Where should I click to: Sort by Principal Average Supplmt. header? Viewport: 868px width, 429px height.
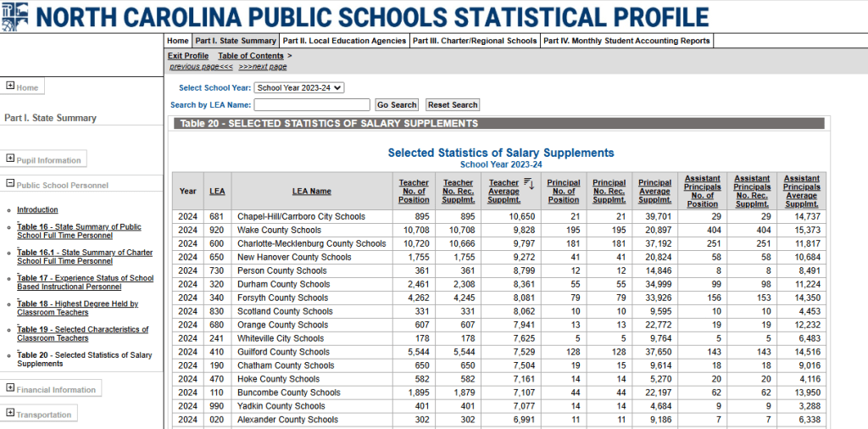[654, 192]
